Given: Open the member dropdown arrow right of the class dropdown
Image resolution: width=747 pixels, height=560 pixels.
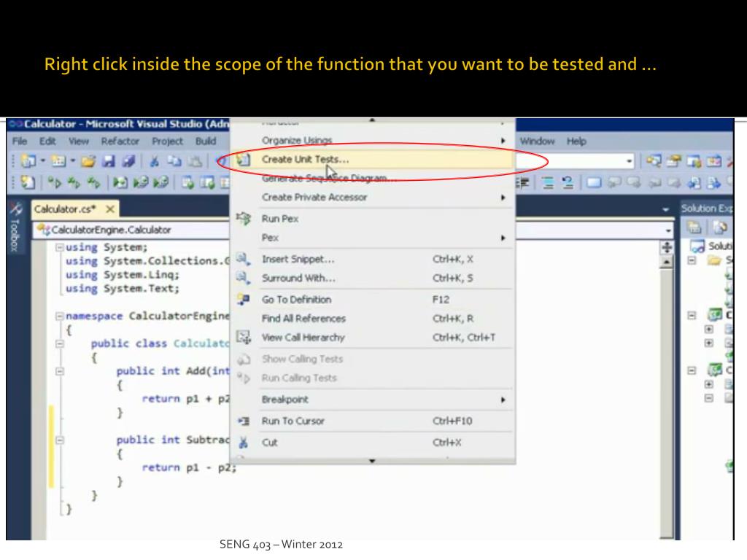Looking at the screenshot, I should [x=668, y=230].
